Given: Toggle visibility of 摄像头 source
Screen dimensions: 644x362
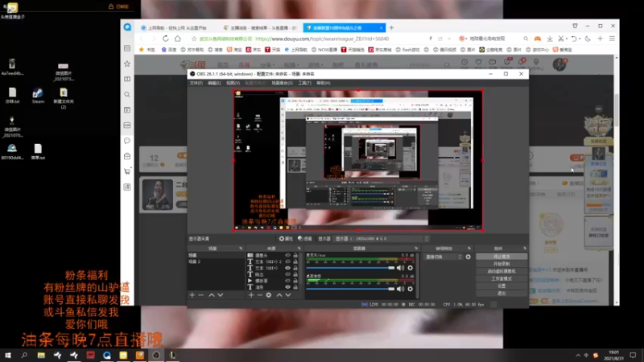Looking at the screenshot, I should coord(287,255).
